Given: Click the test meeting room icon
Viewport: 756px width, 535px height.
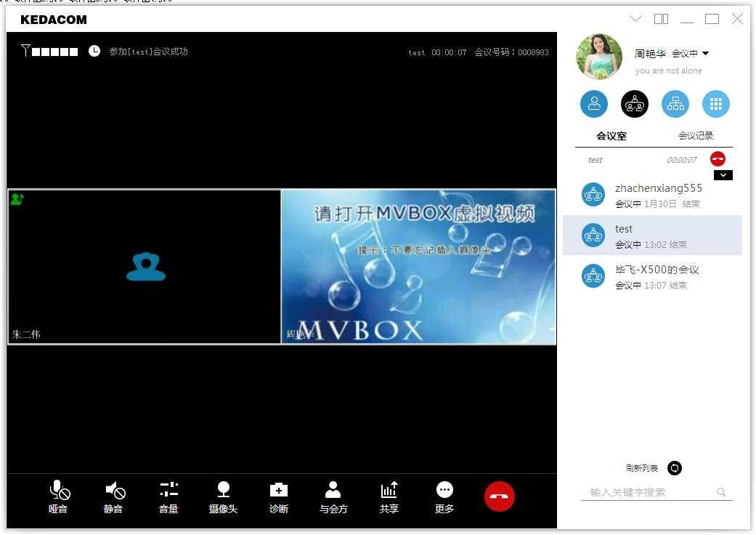Looking at the screenshot, I should [593, 236].
